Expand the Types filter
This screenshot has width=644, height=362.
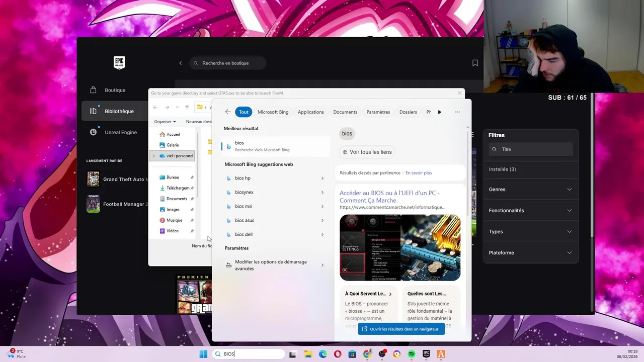coord(530,232)
